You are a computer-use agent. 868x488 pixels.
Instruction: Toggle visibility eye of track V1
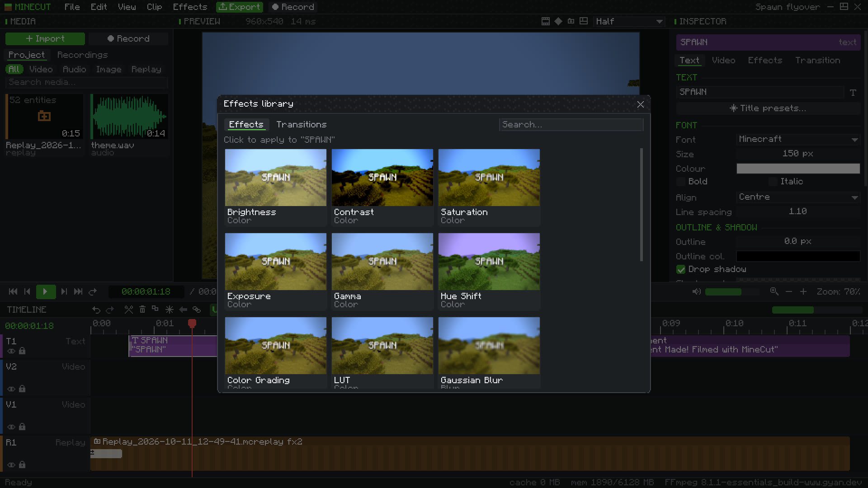tap(11, 427)
